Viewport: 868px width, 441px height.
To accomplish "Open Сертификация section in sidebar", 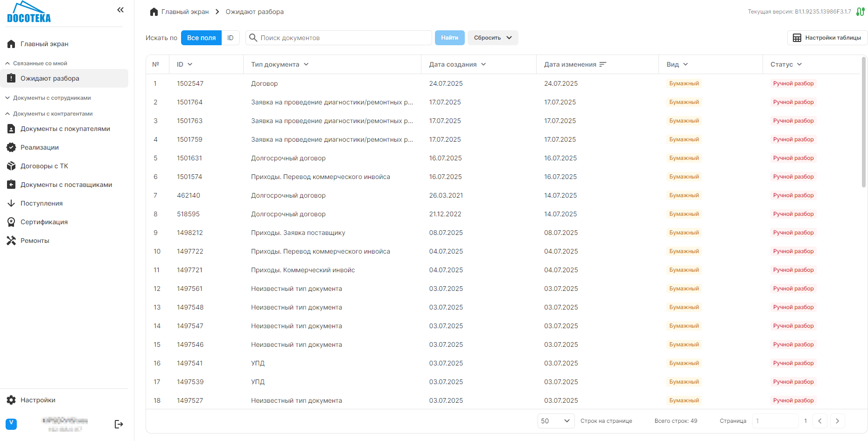I will tap(44, 222).
